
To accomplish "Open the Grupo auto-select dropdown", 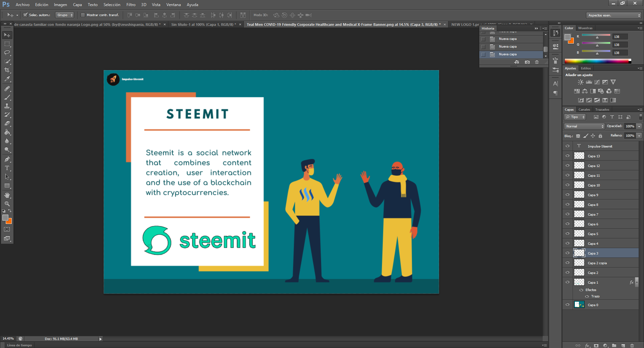I will tap(65, 15).
